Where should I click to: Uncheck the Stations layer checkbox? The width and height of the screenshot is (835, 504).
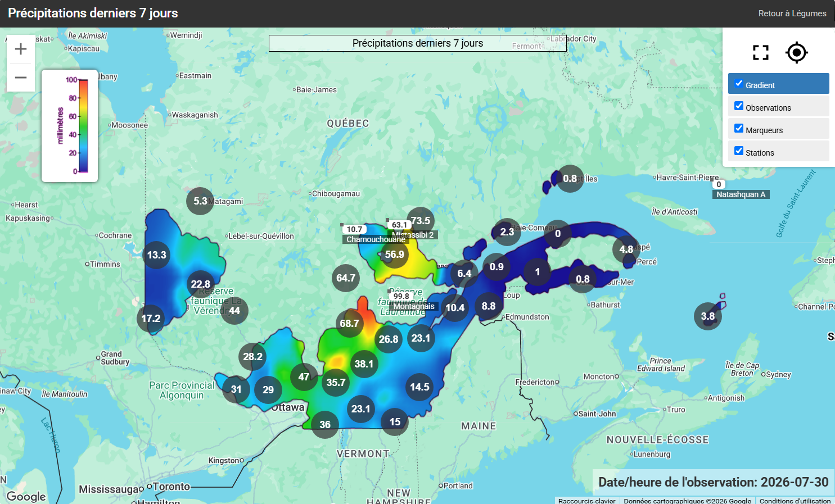(739, 151)
